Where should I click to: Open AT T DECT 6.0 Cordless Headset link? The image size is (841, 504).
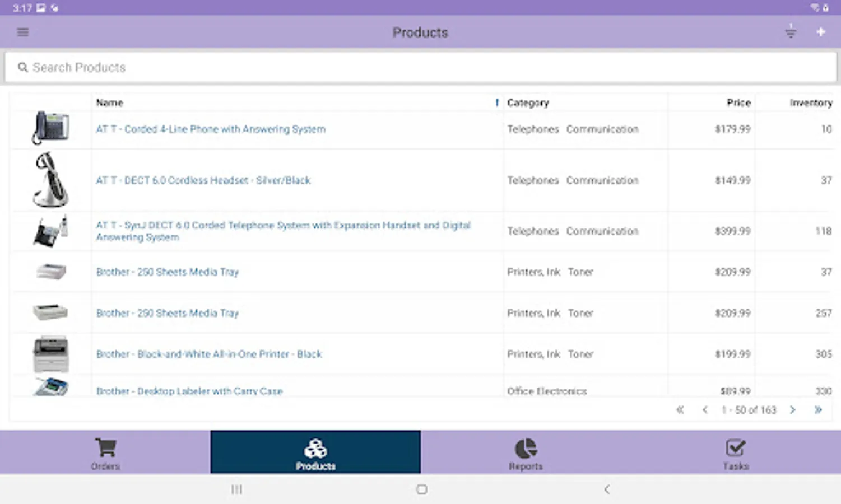(203, 180)
